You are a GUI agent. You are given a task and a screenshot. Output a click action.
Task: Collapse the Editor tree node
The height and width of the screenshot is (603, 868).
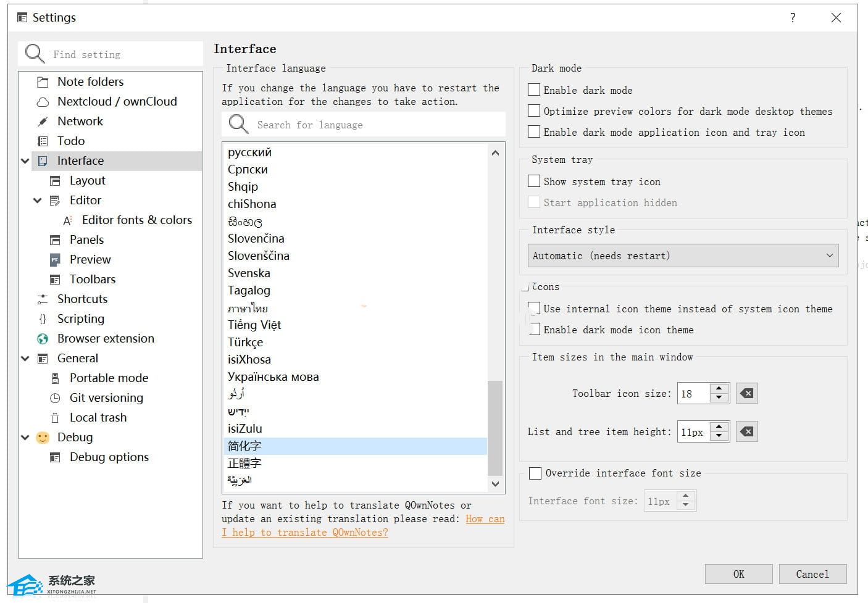click(38, 201)
